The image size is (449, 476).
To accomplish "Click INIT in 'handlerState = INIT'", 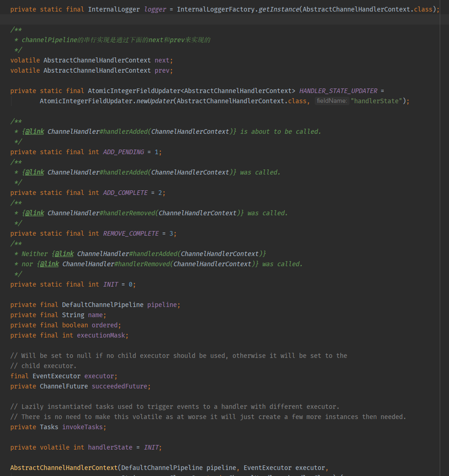I will [151, 447].
